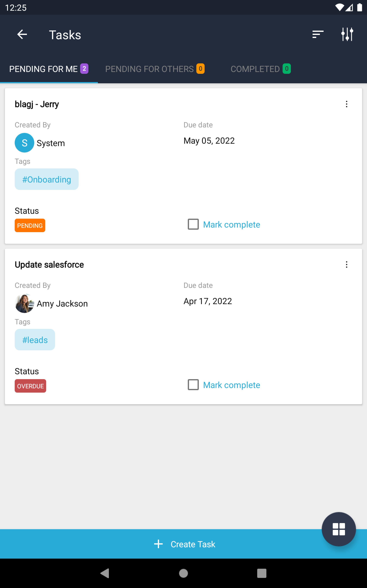Click the System avatar circle
The height and width of the screenshot is (588, 367).
coord(24,143)
